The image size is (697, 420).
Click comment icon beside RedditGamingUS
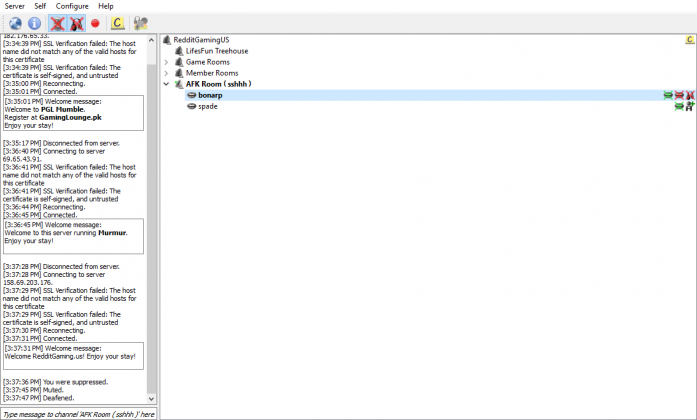(x=689, y=40)
